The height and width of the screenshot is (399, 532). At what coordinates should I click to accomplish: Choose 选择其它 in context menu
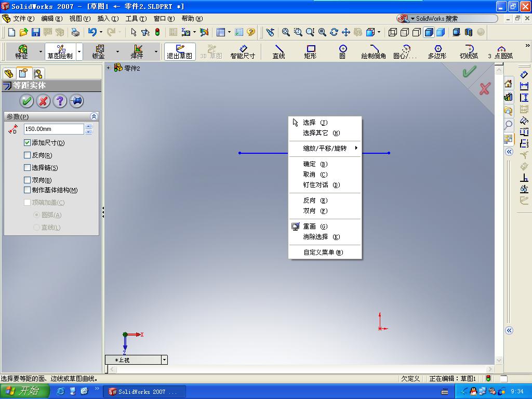pos(325,133)
